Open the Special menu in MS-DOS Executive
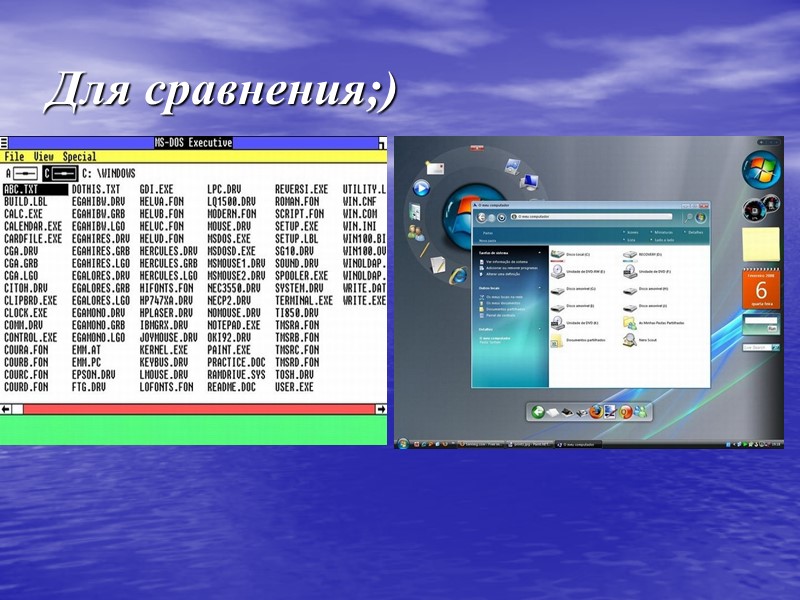The width and height of the screenshot is (800, 600). point(80,157)
